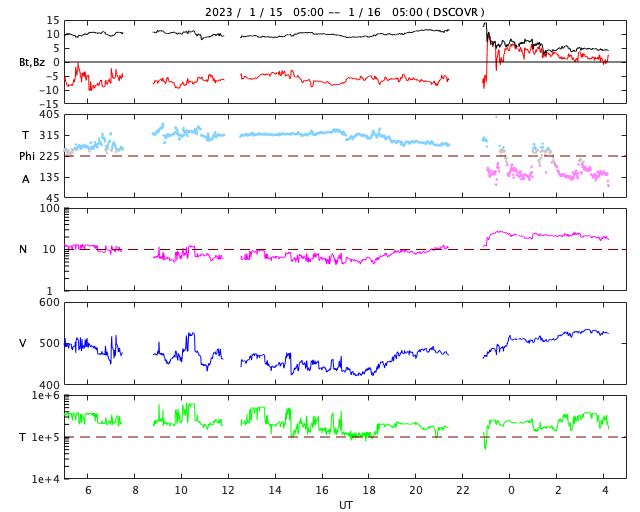640x512 pixels.
Task: Click the '22' hour label on the time axis
Action: click(x=463, y=490)
